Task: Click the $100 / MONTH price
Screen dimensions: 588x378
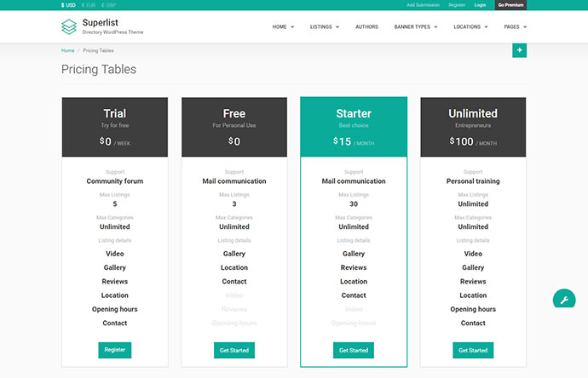Action: pyautogui.click(x=473, y=141)
